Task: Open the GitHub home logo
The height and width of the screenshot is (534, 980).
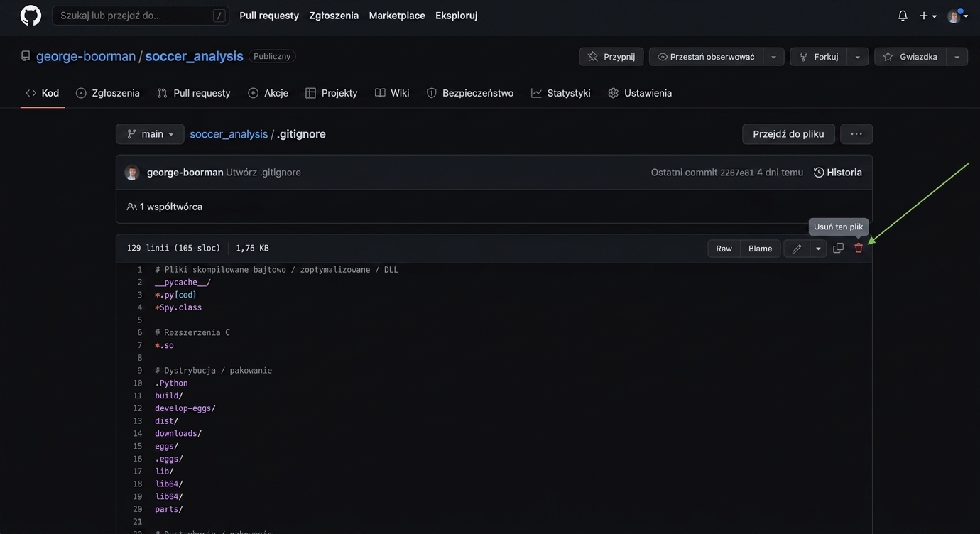Action: click(x=31, y=16)
